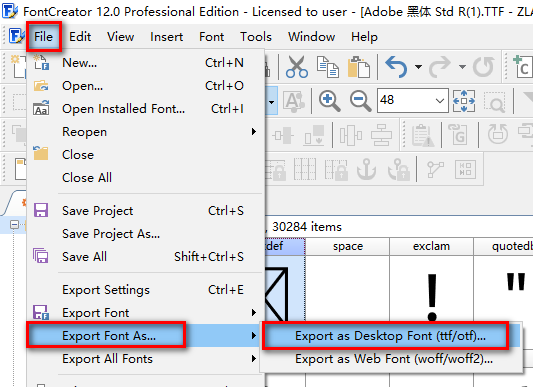Click the Zoom Out magnifier icon

pos(360,101)
